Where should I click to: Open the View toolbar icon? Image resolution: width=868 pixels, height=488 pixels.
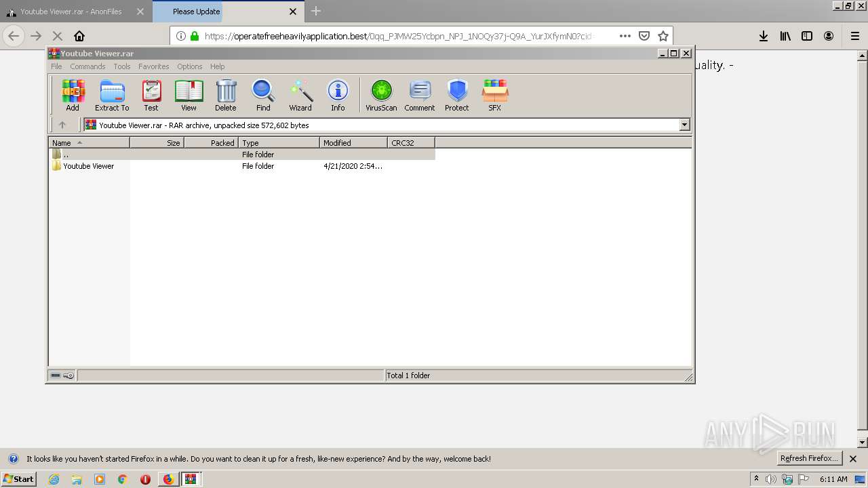tap(189, 95)
